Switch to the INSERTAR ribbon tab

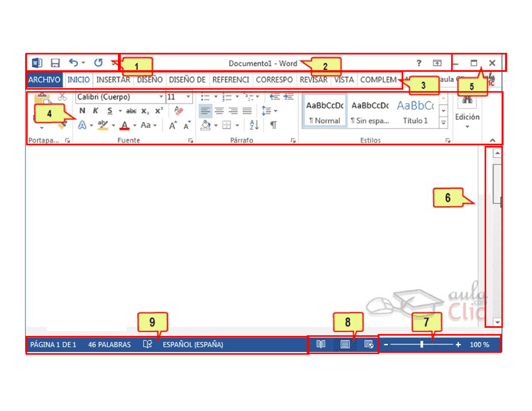pyautogui.click(x=113, y=79)
